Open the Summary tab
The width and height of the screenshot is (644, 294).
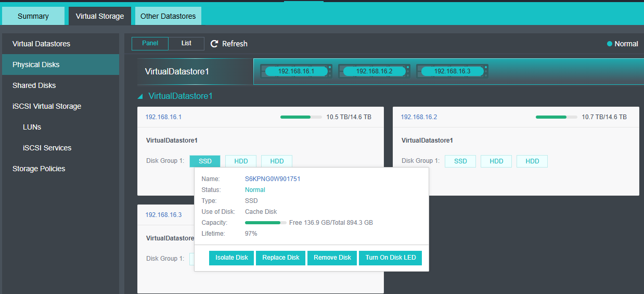(x=33, y=16)
